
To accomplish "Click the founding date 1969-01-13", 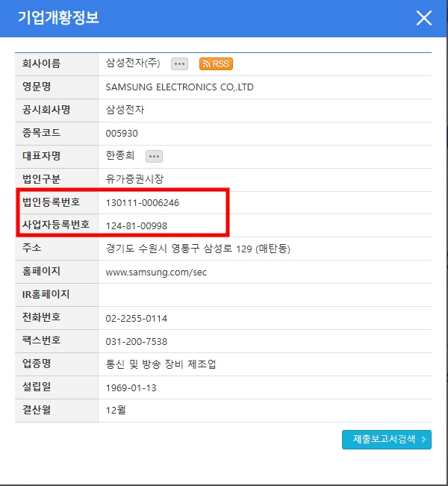I will click(131, 387).
